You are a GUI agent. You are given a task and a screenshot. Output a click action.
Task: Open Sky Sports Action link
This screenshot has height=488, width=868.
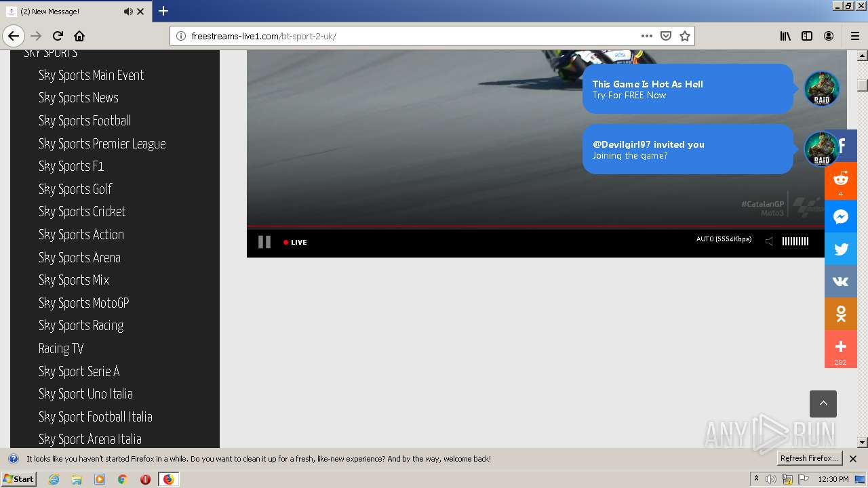click(81, 235)
